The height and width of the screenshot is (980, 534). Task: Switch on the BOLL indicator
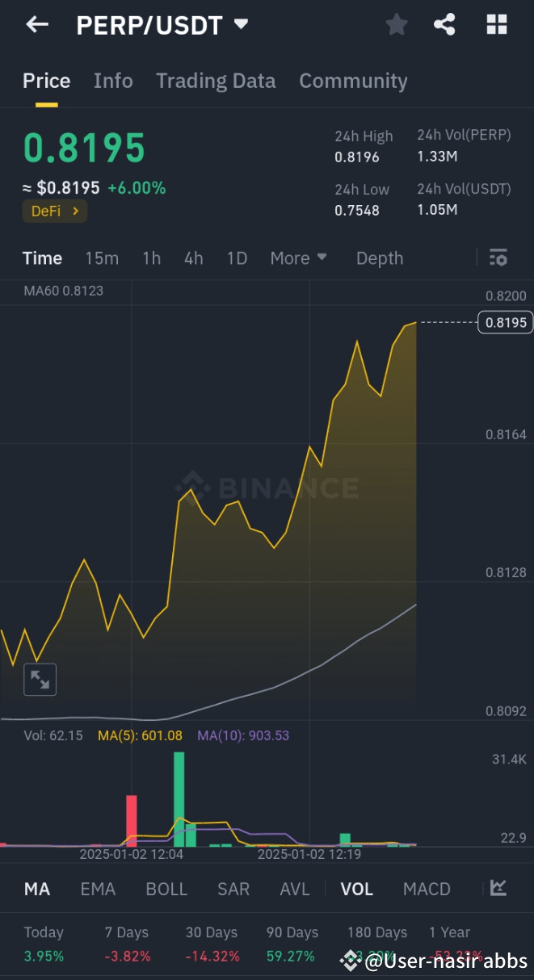[x=166, y=888]
